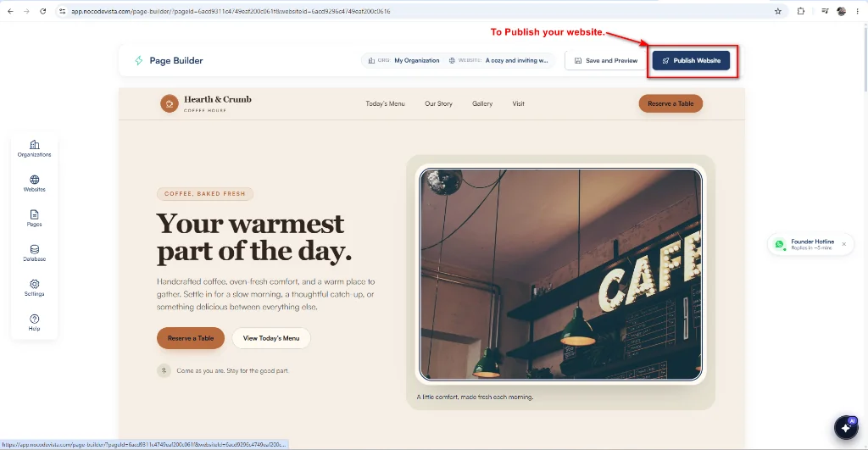
Task: Reload the page in browser
Action: click(42, 11)
